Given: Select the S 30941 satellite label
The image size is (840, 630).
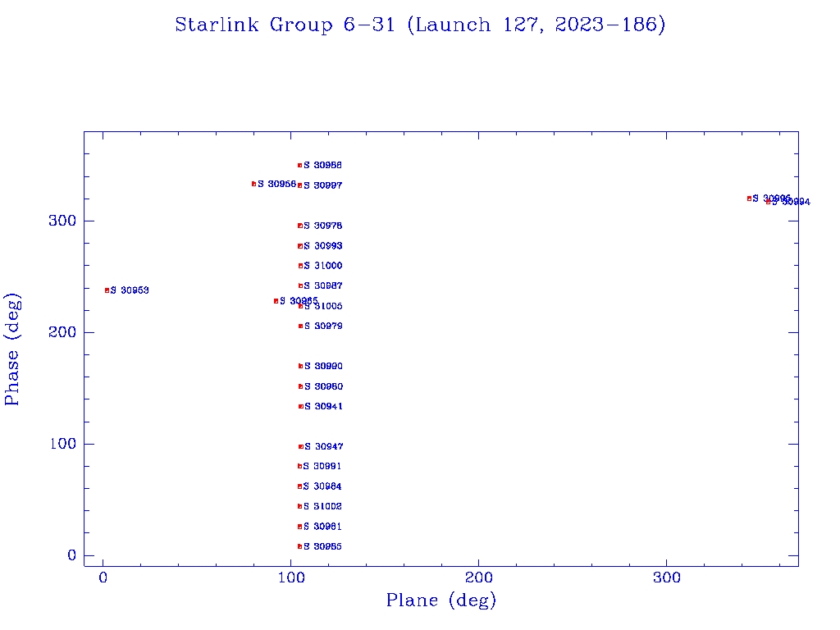Looking at the screenshot, I should click(323, 407).
